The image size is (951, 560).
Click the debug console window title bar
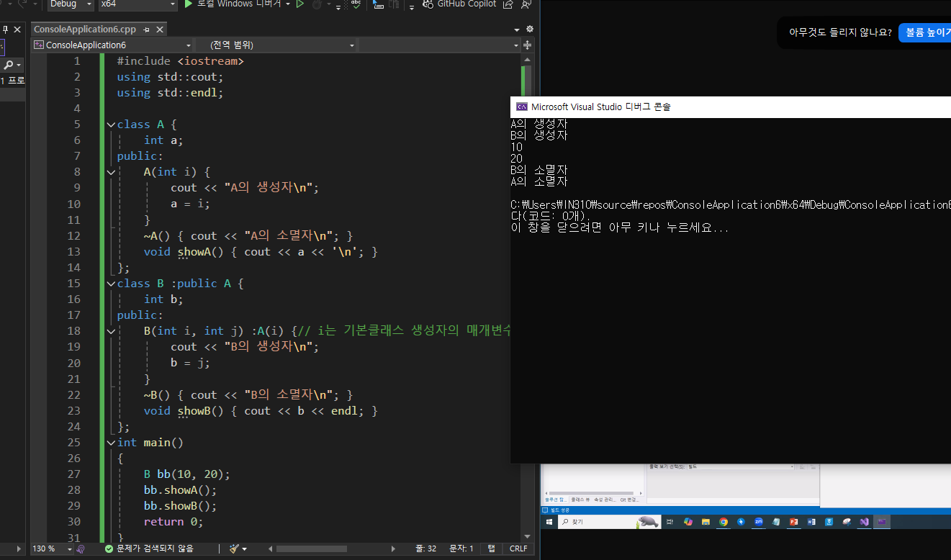(731, 107)
